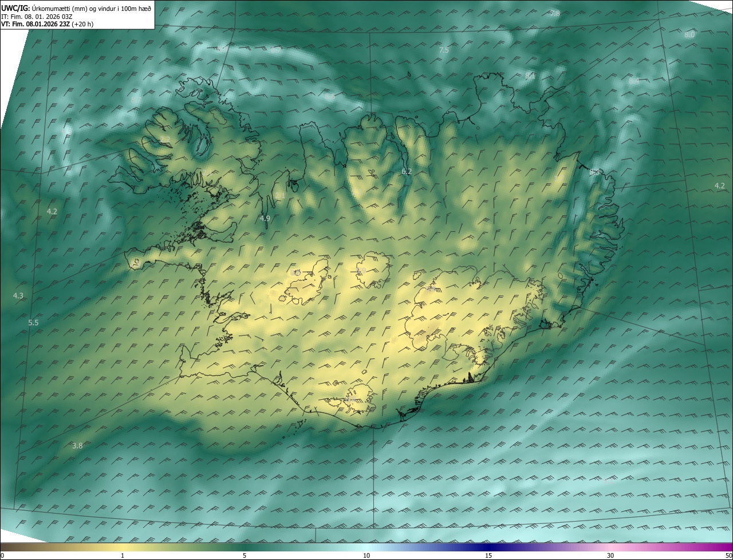Click the 5.5 value label on the map
The image size is (733, 560).
(x=33, y=323)
